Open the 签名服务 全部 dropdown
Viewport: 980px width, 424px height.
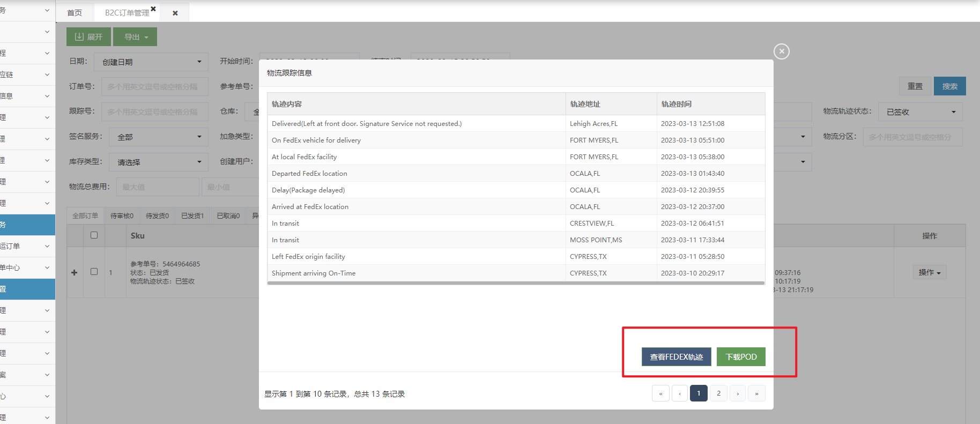pos(158,137)
